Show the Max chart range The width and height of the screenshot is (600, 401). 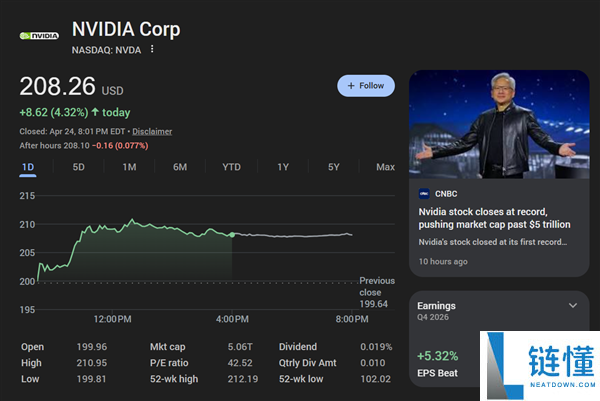point(385,167)
